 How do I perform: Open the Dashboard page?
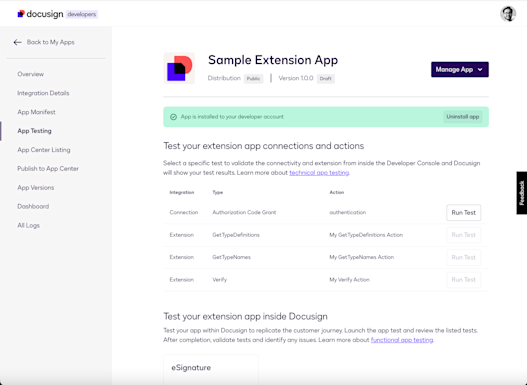(33, 206)
